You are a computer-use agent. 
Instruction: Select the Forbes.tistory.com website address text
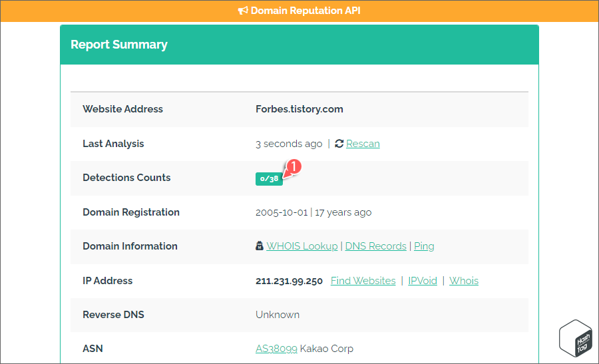point(299,109)
